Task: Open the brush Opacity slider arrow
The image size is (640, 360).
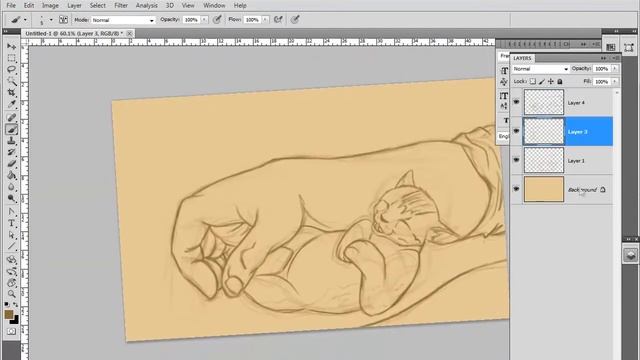Action: pos(204,20)
